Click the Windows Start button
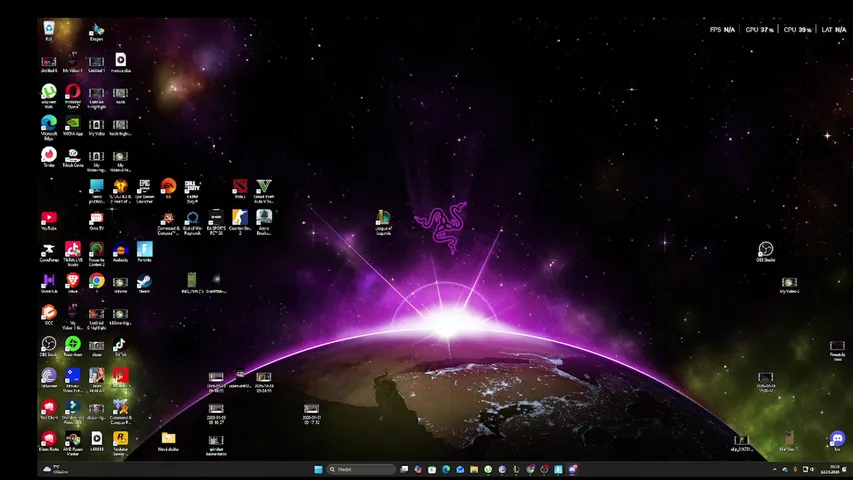This screenshot has height=480, width=853. pos(318,470)
